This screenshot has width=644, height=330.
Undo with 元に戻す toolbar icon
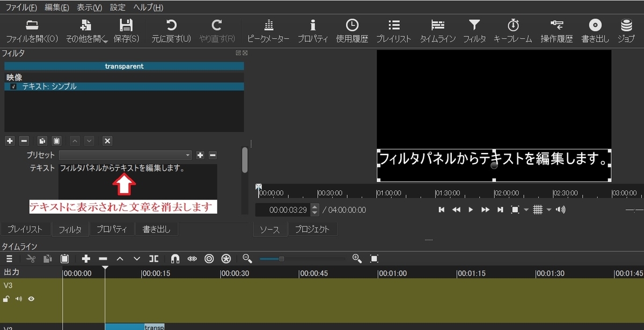point(171,31)
